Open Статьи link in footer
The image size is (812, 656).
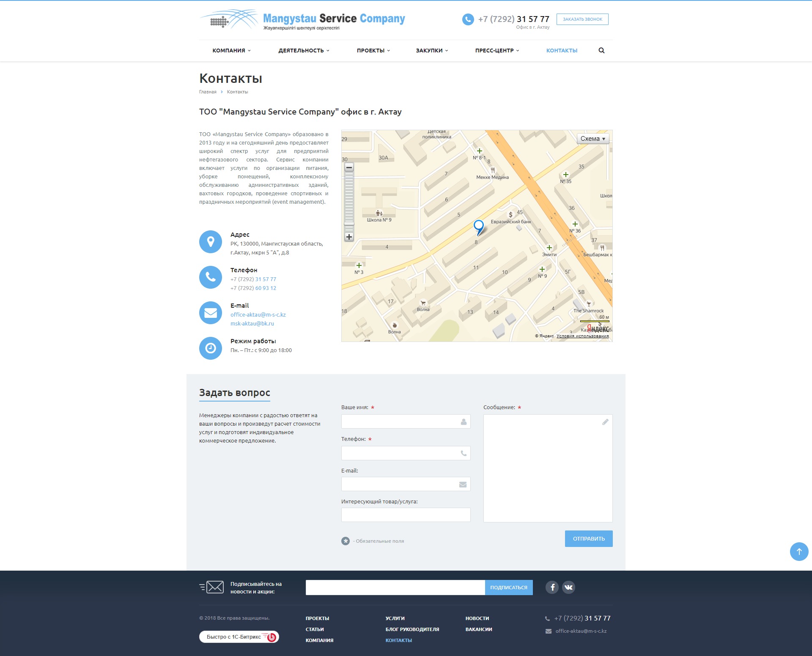(x=315, y=629)
